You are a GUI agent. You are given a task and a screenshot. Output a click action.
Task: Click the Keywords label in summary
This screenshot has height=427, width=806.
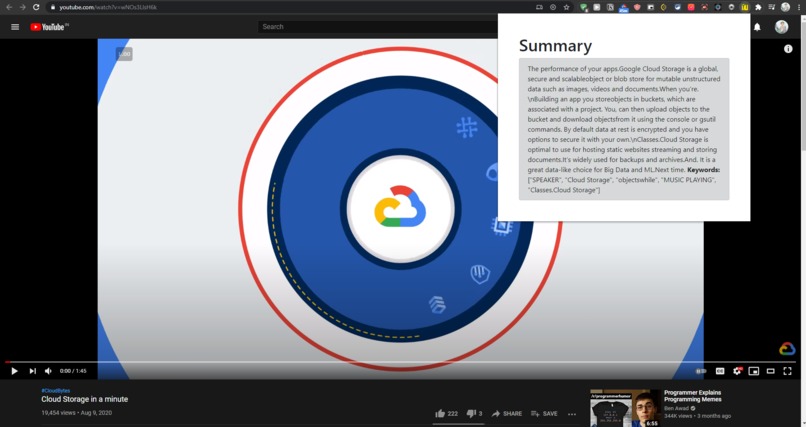tap(703, 170)
